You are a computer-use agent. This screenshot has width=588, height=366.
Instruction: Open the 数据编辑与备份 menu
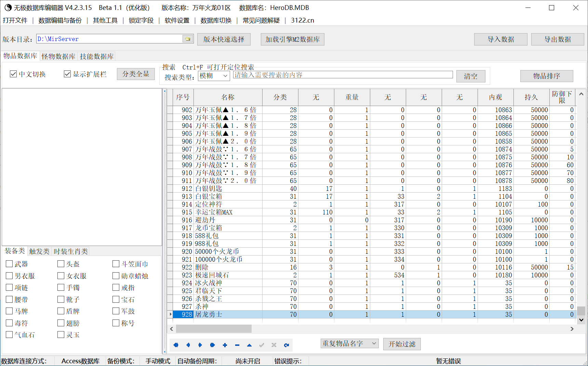[60, 21]
